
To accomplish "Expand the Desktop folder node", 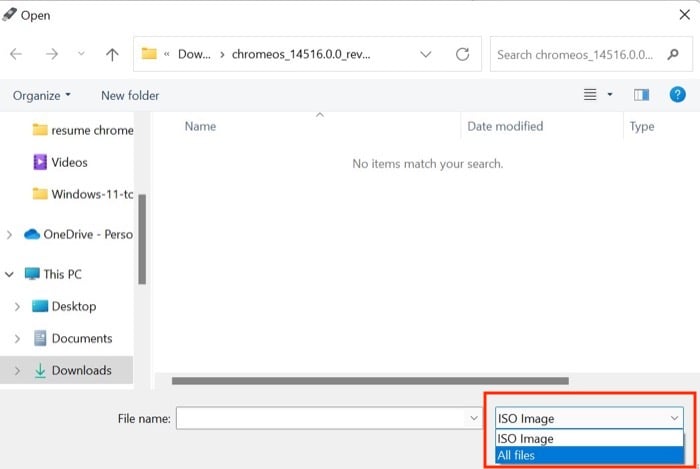I will pos(17,307).
